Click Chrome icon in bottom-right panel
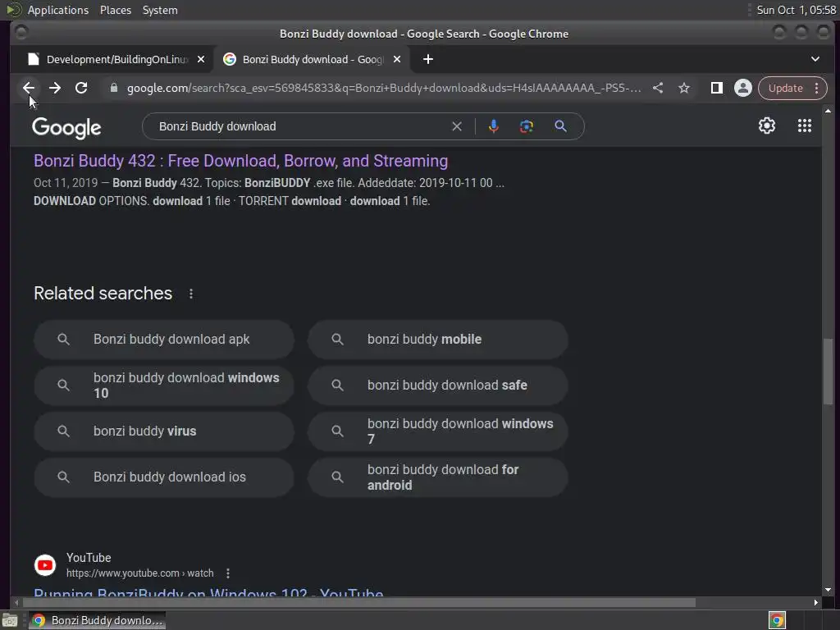 pos(777,620)
